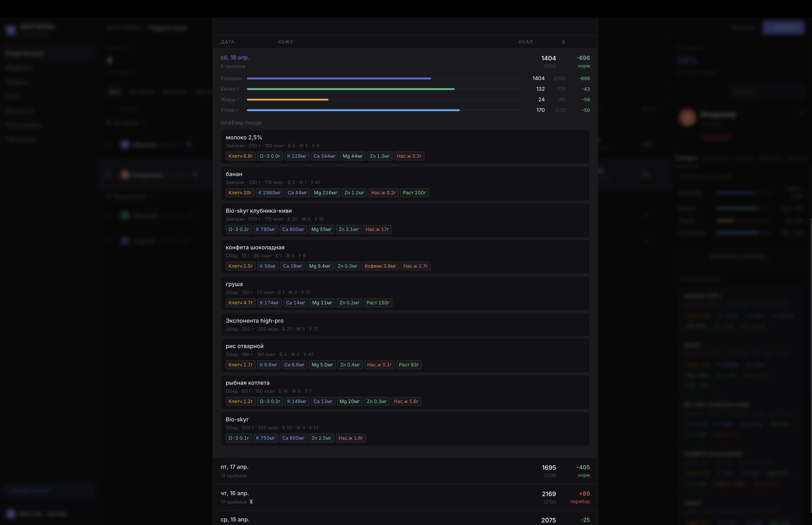Click Раст 200г tag under банан
This screenshot has width=812, height=525.
[414, 193]
